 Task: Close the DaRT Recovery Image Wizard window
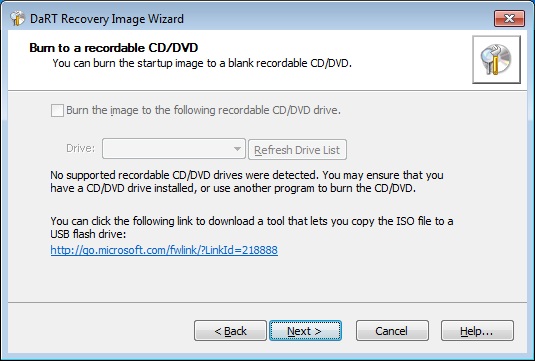pyautogui.click(x=509, y=18)
